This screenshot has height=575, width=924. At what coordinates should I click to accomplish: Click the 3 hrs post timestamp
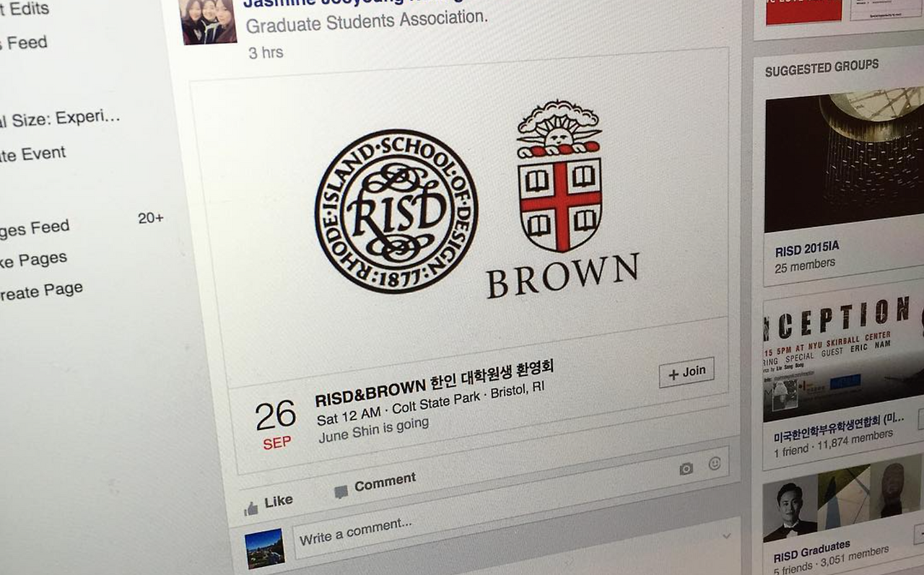266,53
